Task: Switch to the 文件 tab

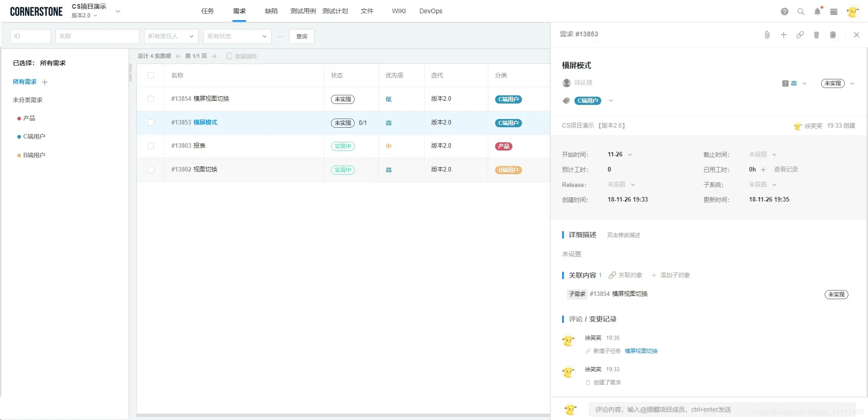Action: 367,11
